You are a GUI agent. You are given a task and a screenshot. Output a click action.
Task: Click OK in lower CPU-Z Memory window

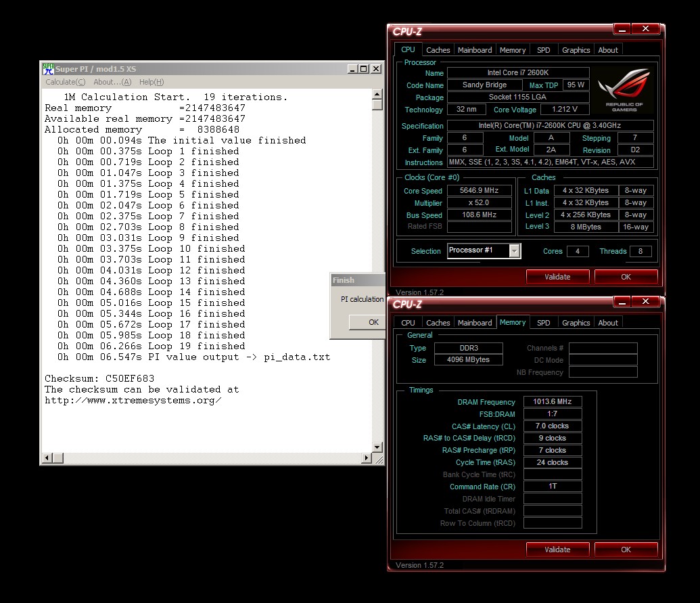626,550
